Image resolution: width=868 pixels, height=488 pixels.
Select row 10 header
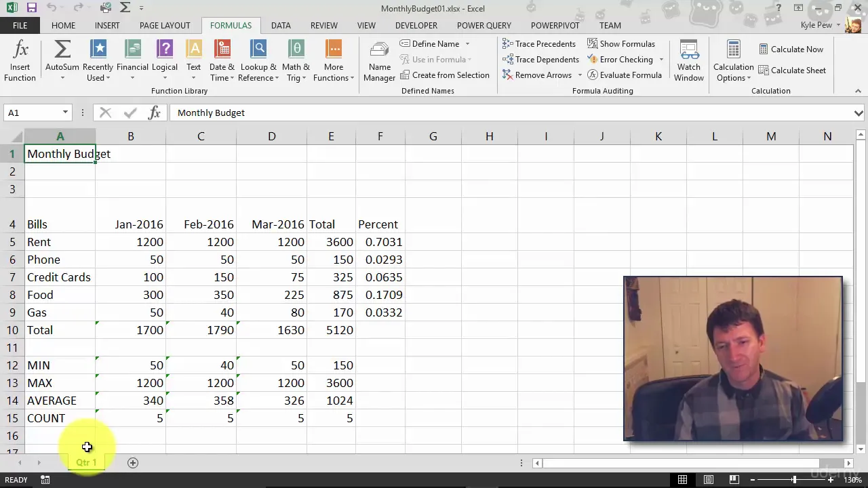(12, 330)
